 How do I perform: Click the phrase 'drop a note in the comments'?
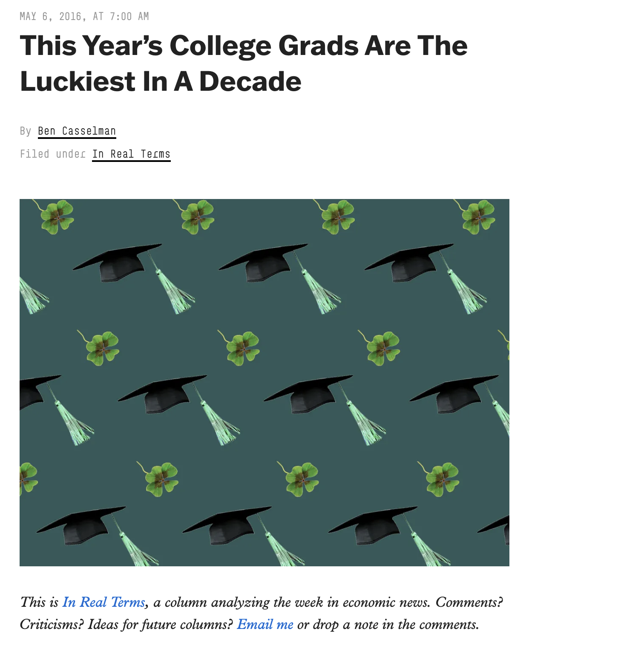(395, 624)
